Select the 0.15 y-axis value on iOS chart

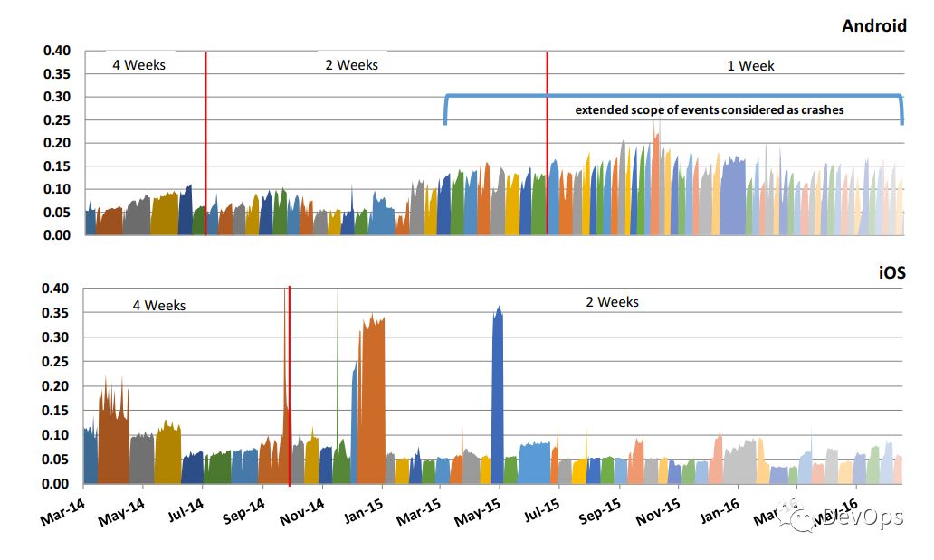(x=55, y=411)
